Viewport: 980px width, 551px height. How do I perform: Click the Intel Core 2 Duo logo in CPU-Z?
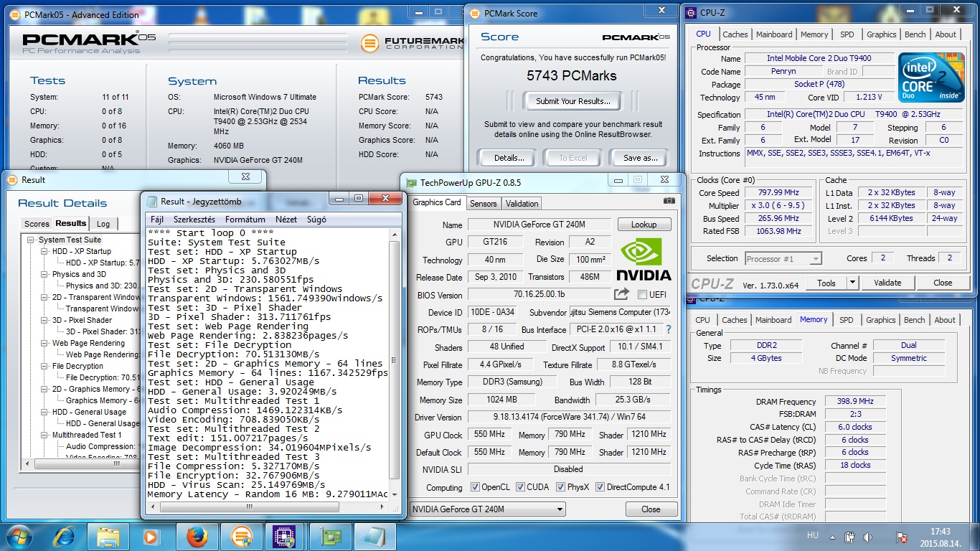click(931, 77)
